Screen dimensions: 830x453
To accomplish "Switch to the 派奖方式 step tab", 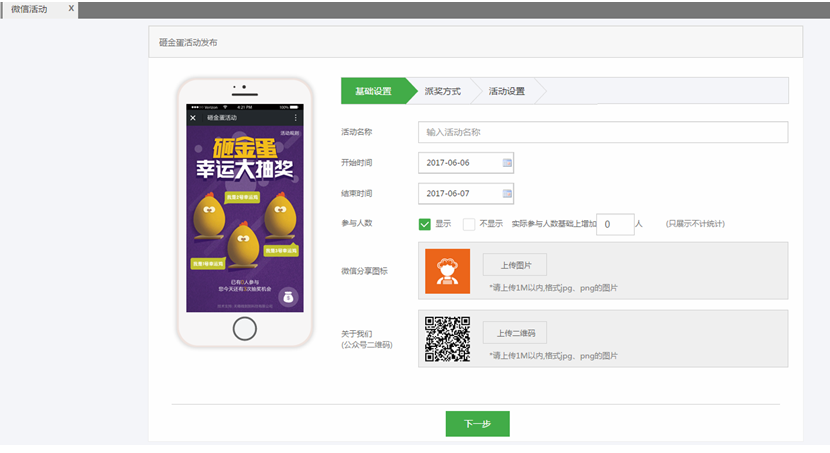I will 442,91.
